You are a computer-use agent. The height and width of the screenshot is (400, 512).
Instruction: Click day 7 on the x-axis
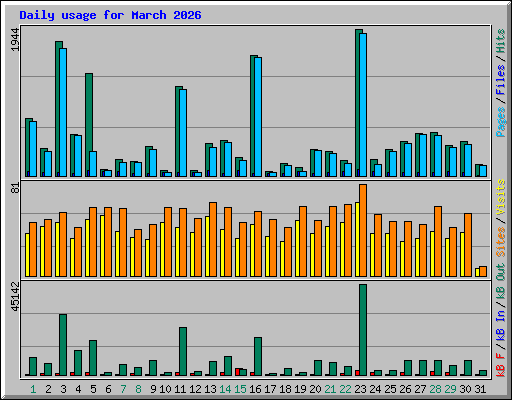click(123, 389)
